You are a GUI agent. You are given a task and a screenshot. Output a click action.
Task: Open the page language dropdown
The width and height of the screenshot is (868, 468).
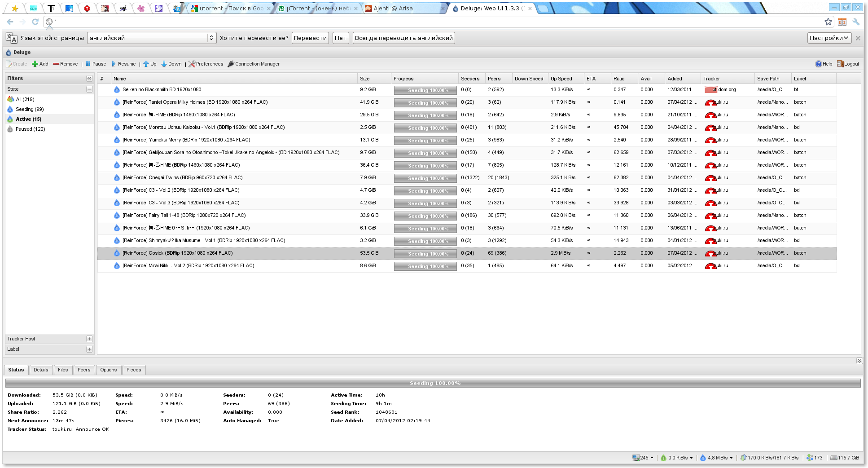(x=152, y=38)
